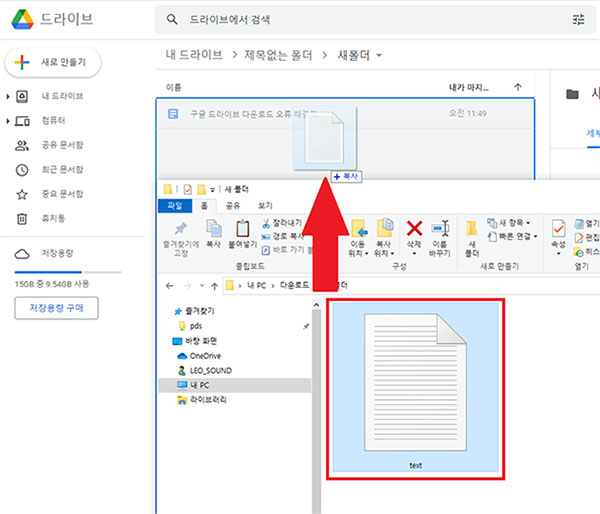Click the sort direction arrow in Drive list
600x514 pixels.
[x=518, y=87]
